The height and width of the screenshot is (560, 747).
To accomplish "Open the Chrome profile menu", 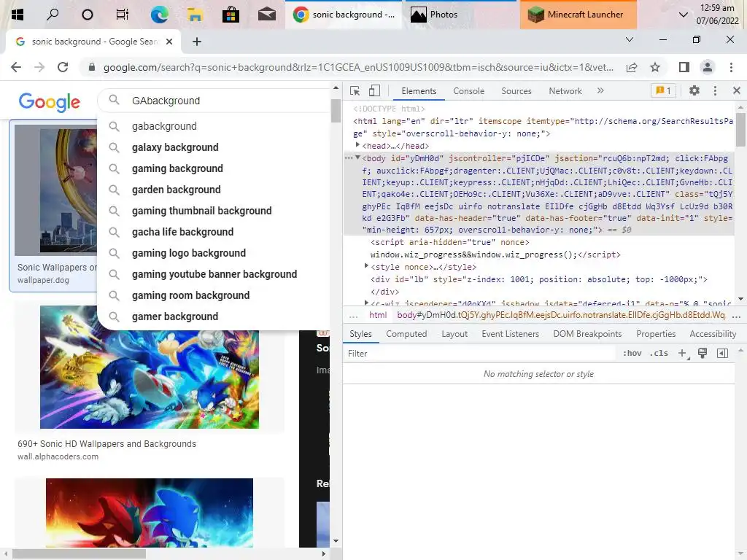I will click(x=708, y=67).
